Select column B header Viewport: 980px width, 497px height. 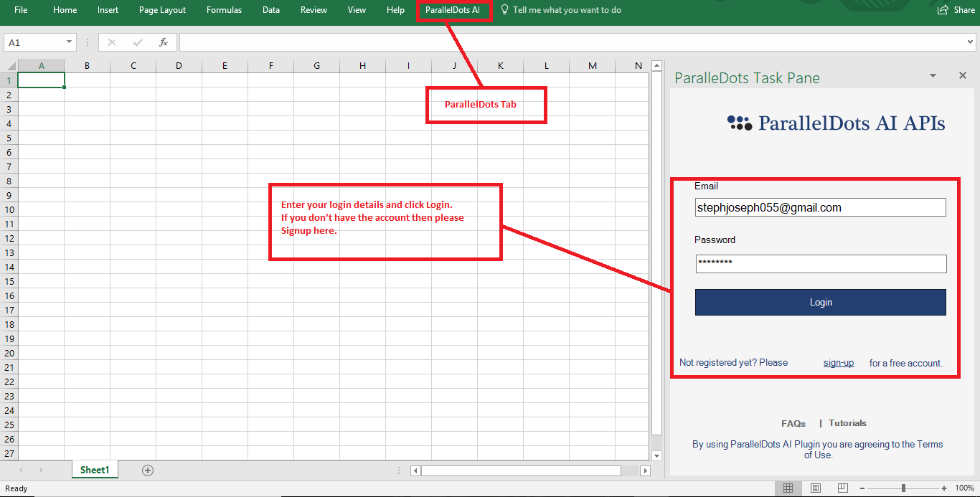[x=87, y=66]
